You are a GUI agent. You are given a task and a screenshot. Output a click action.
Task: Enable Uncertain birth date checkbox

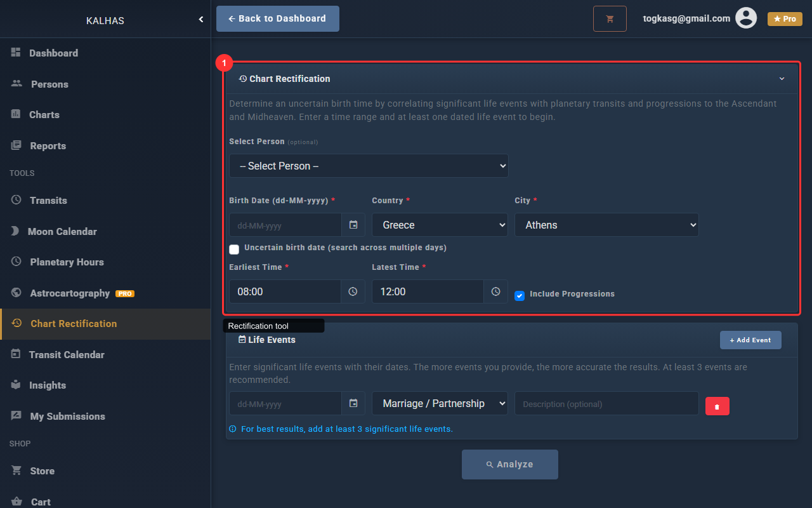coord(234,249)
